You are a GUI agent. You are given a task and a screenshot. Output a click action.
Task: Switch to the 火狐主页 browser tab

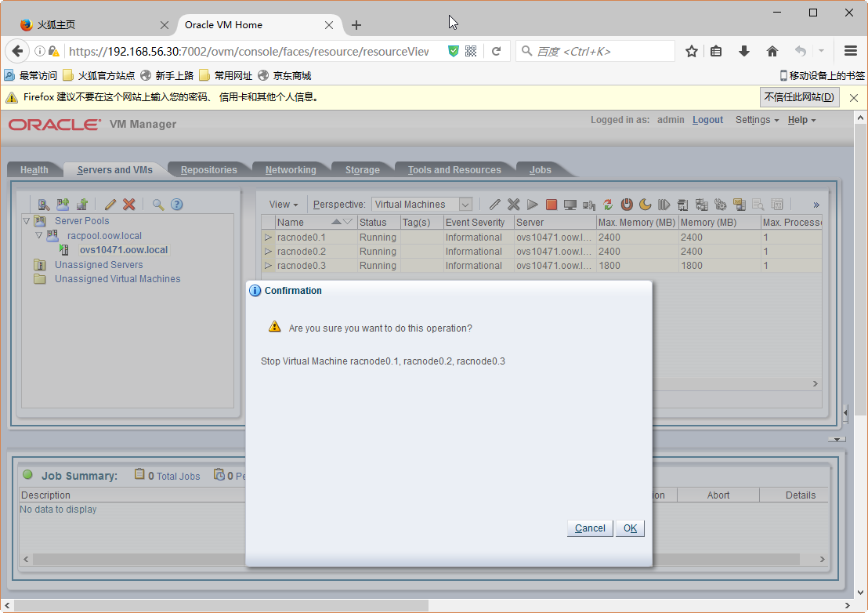(92, 25)
